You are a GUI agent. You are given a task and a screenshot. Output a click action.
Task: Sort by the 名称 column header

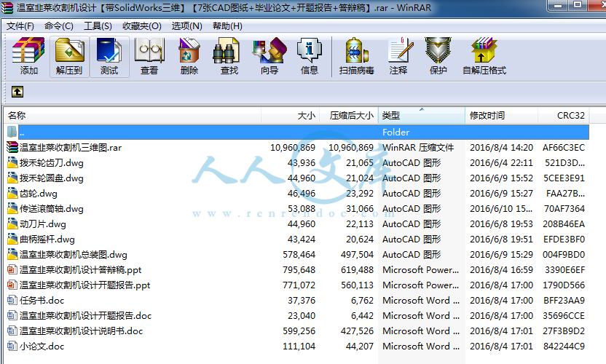point(133,116)
